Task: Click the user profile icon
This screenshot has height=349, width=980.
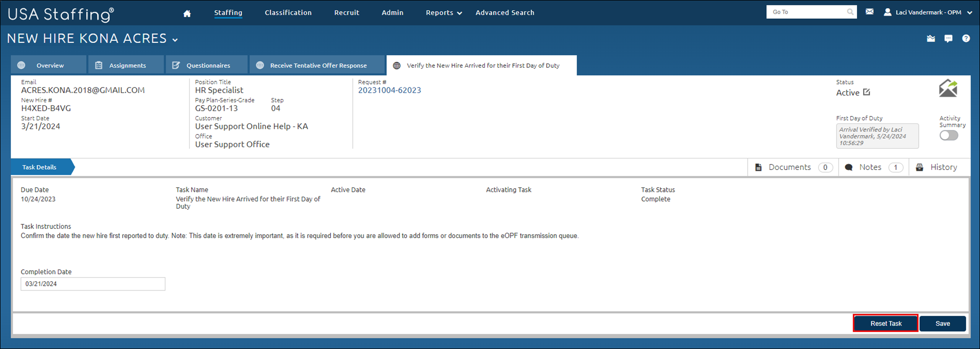Action: point(887,12)
